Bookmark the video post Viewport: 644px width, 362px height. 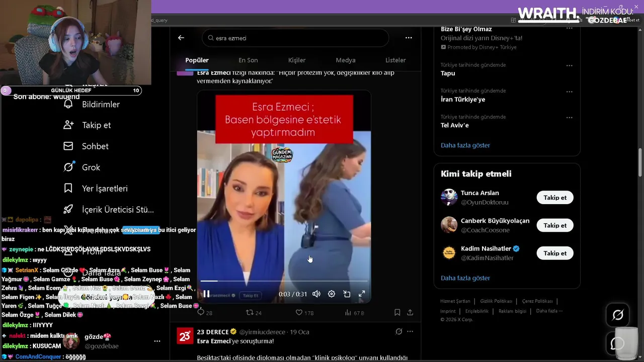pyautogui.click(x=397, y=313)
